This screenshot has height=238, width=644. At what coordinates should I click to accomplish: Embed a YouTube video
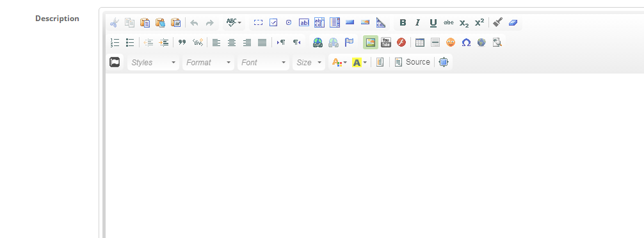click(386, 42)
